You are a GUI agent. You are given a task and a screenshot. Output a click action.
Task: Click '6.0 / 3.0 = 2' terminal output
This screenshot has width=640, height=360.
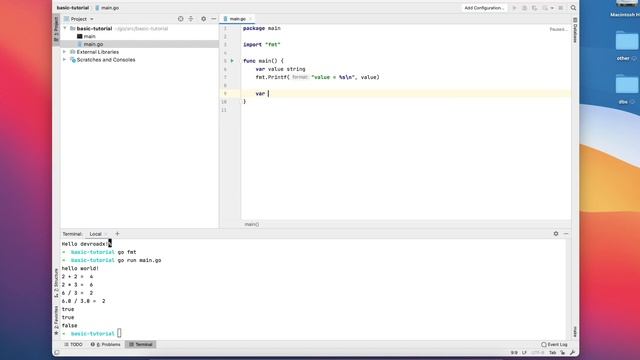pos(83,301)
